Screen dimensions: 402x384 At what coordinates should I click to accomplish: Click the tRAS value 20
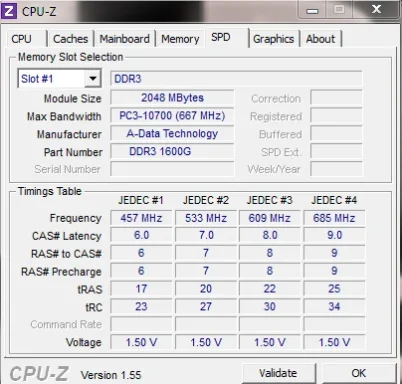[206, 289]
